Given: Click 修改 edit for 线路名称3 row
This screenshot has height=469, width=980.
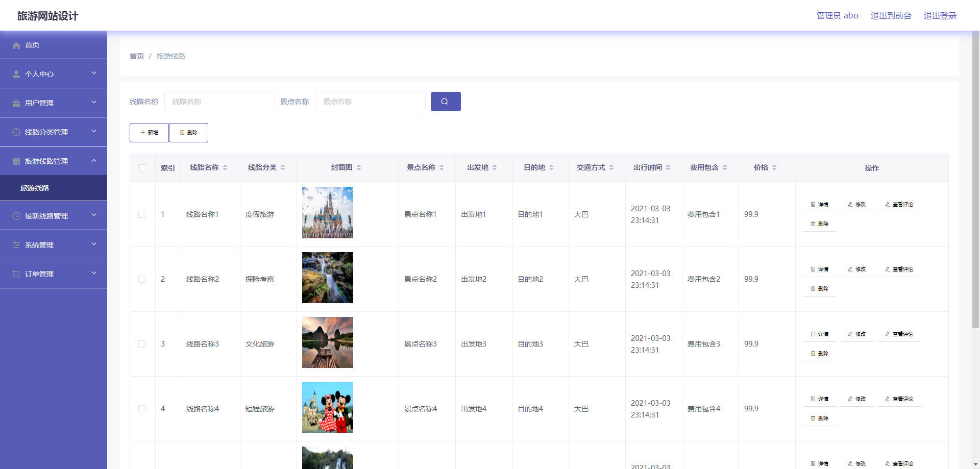Looking at the screenshot, I should coord(856,334).
